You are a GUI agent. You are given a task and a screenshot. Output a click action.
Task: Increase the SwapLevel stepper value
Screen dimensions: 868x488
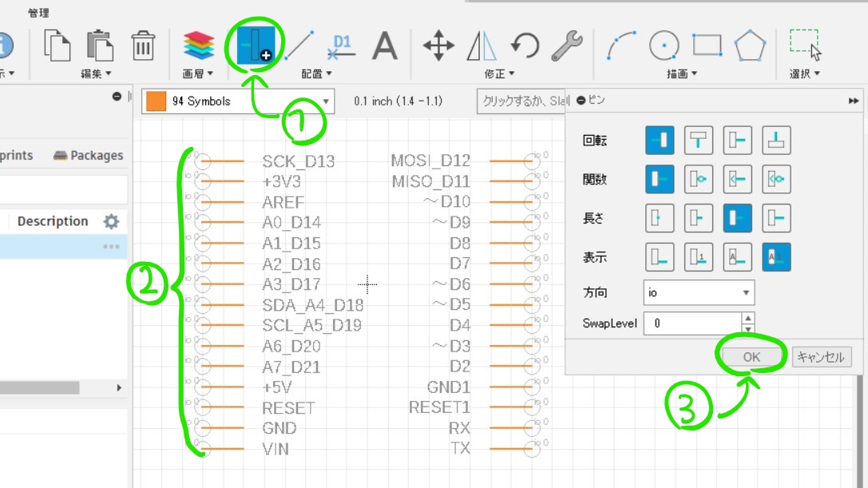[748, 318]
